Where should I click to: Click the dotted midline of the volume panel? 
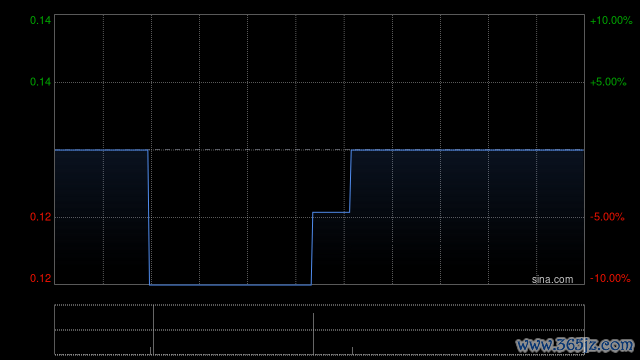coord(319,330)
